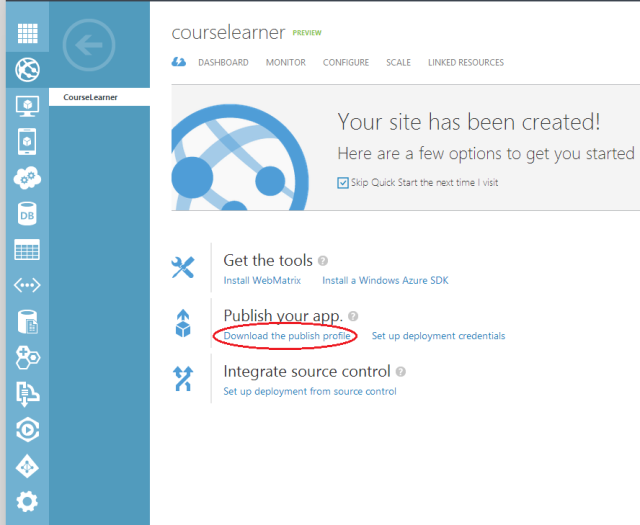This screenshot has width=640, height=525.
Task: Open Mobile Services phone icon
Action: click(27, 142)
